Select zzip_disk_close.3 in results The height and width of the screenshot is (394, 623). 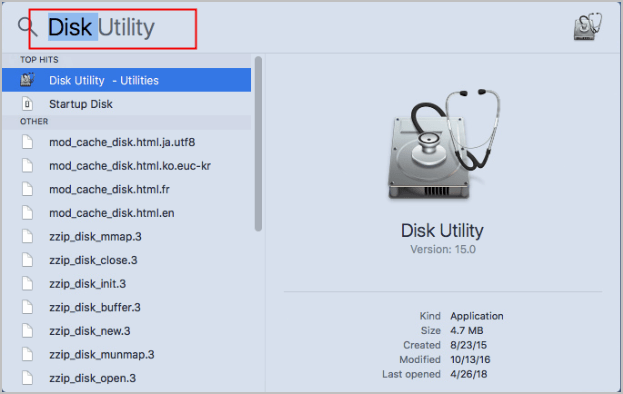coord(126,260)
